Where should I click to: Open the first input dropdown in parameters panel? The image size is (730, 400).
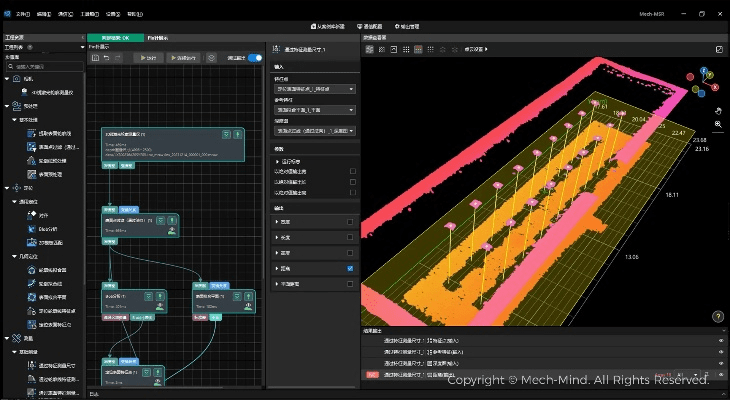(315, 88)
